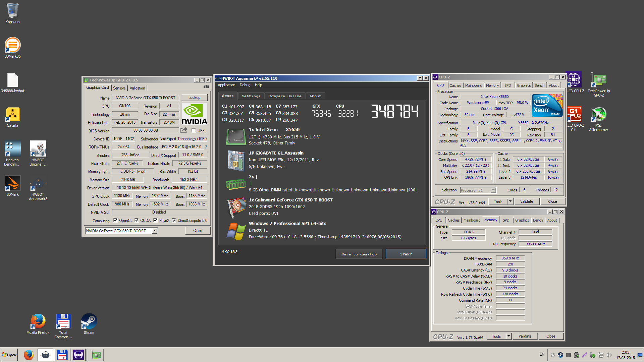This screenshot has height=362, width=644.
Task: Open the GPU selection dropdown in GPU-Z
Action: pyautogui.click(x=154, y=231)
